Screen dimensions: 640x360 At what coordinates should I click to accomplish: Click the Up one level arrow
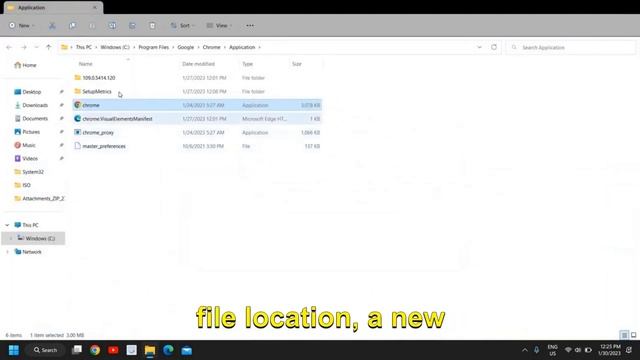(x=49, y=47)
